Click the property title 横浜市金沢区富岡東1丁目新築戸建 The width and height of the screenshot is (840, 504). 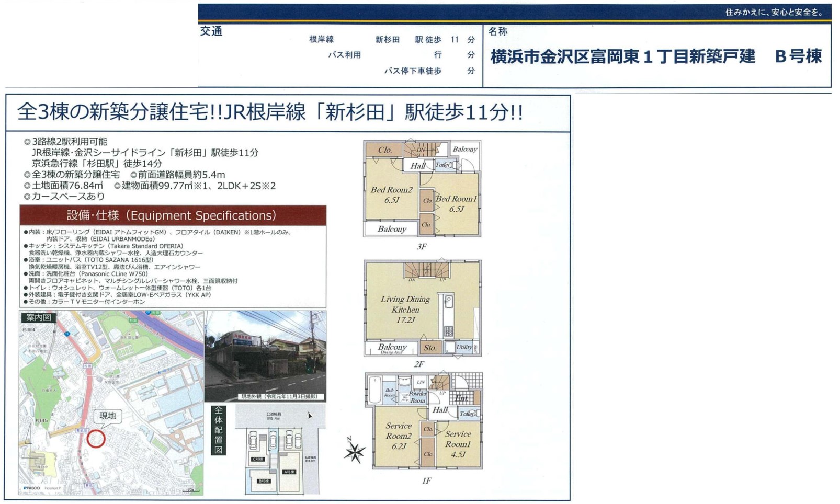click(x=622, y=56)
